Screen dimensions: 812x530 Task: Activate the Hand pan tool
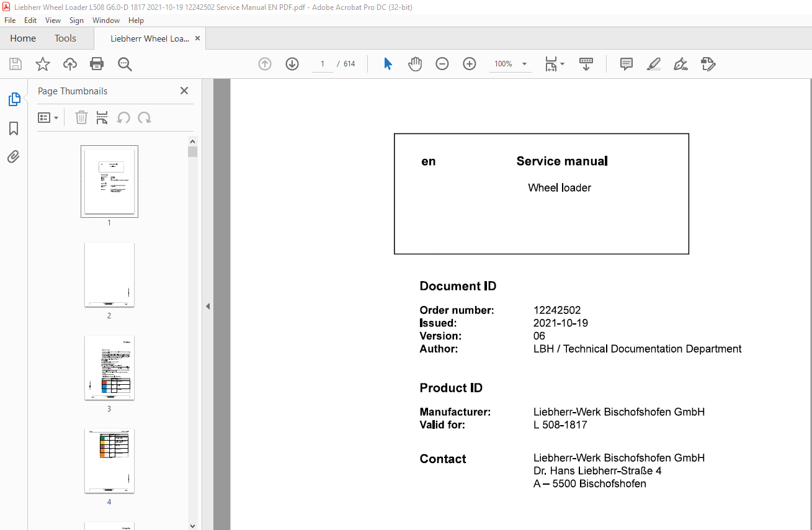pyautogui.click(x=415, y=64)
